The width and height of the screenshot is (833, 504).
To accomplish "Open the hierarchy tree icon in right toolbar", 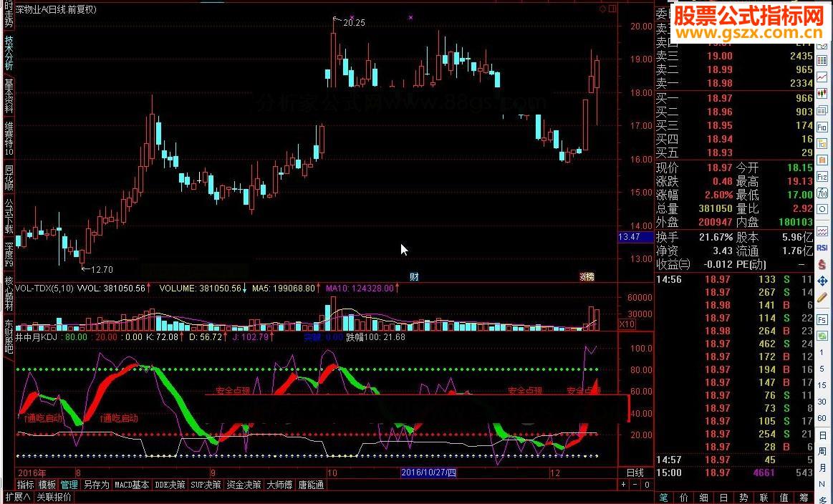I will point(822,143).
